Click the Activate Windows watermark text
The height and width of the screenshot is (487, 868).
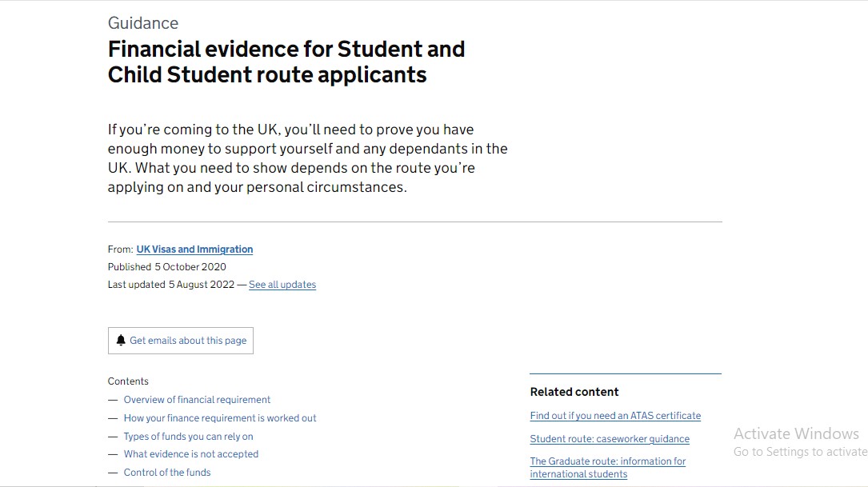(795, 434)
